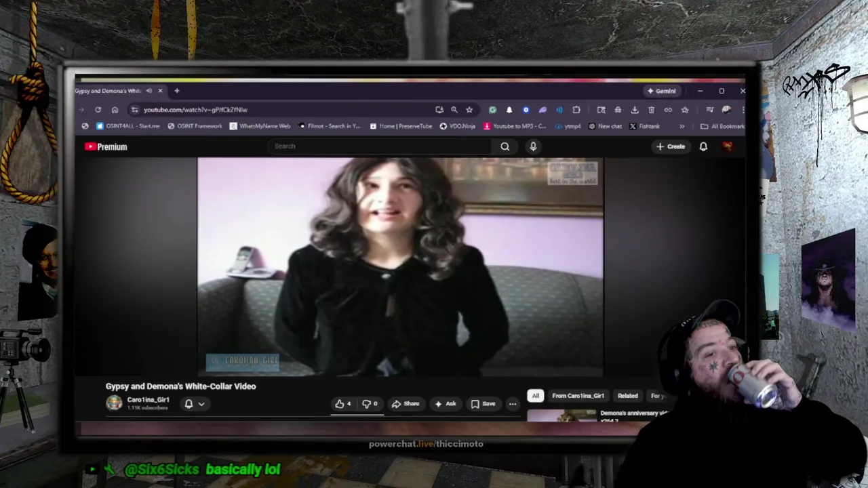
Task: Start voice search with the microphone icon
Action: 533,146
